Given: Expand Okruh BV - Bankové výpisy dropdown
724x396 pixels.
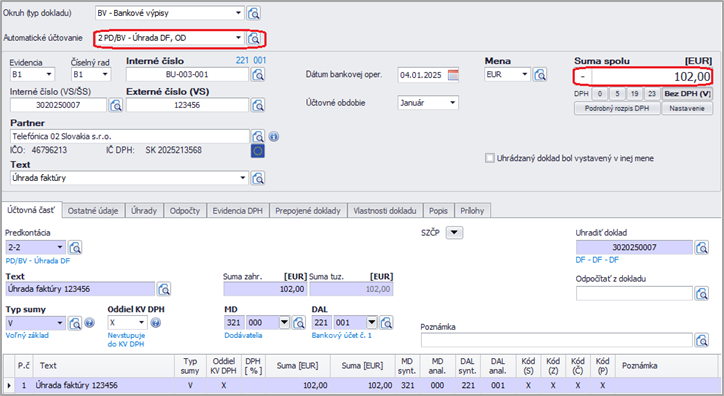Looking at the screenshot, I should pos(238,13).
